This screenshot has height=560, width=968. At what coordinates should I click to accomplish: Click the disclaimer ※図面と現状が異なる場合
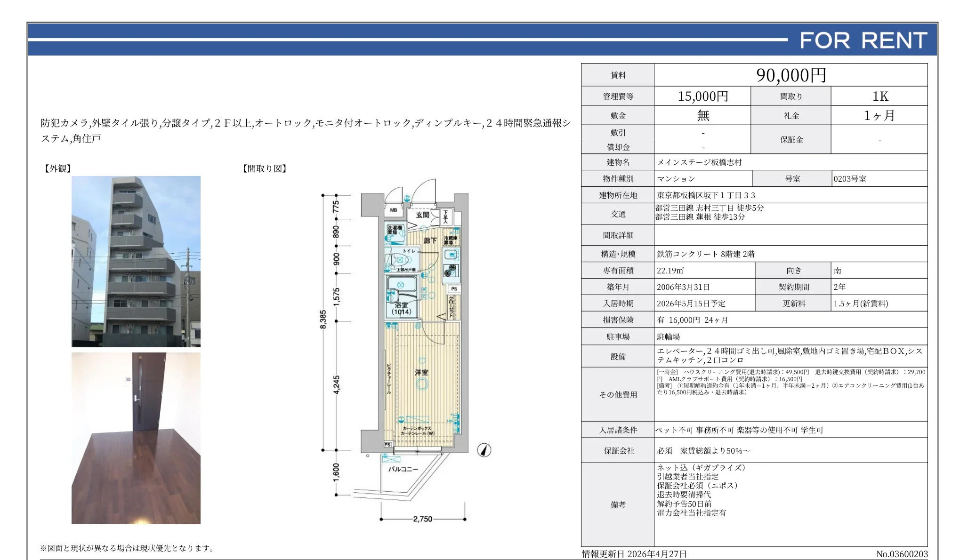click(128, 548)
